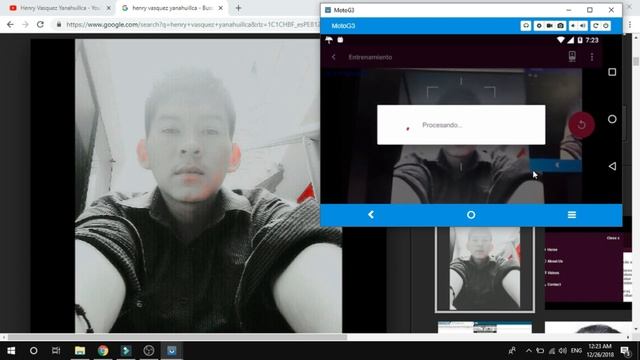Click the Entrenamiento screen title
The height and width of the screenshot is (360, 640).
tap(370, 57)
